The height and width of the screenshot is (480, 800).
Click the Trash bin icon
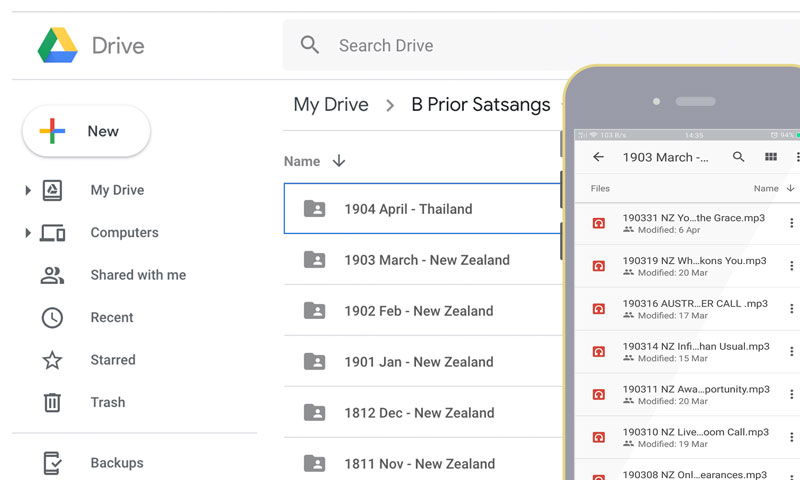52,402
